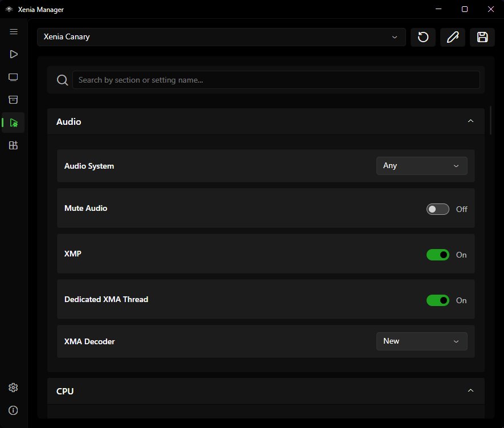
Task: Open the gear settings icon in sidebar
Action: point(13,388)
